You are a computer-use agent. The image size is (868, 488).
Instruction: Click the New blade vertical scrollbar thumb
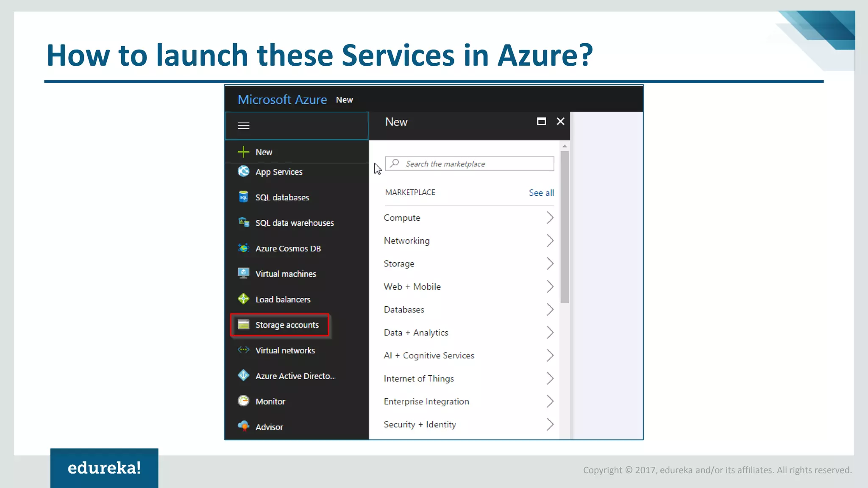(565, 227)
